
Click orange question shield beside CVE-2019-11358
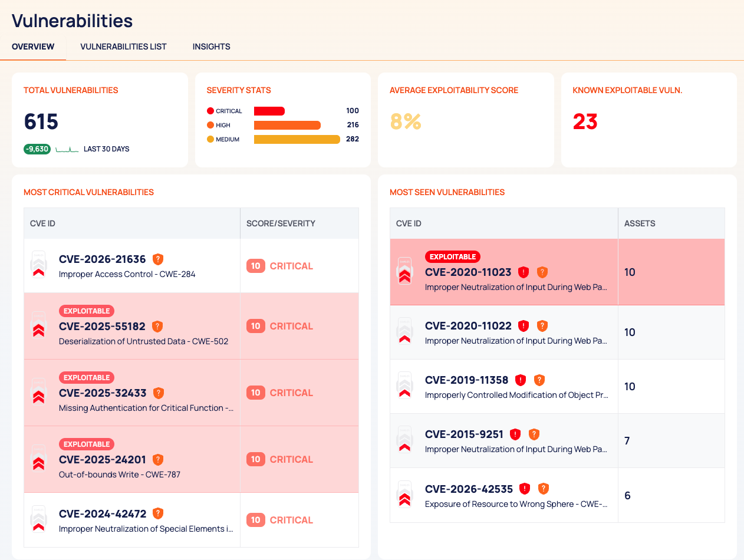[539, 380]
